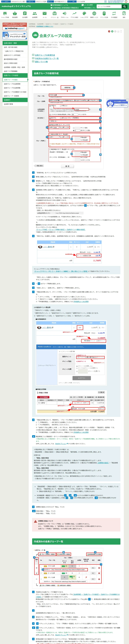The width and height of the screenshot is (129, 644).
Task: Open sidebar item 会員のログイン許可設定
Action: click(x=15, y=55)
